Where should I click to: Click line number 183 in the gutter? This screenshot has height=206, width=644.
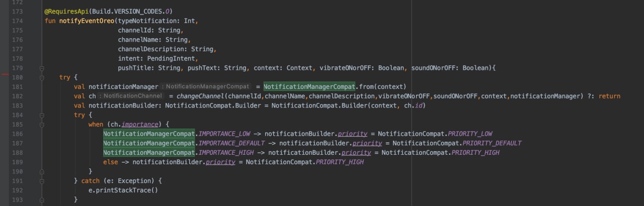19,106
